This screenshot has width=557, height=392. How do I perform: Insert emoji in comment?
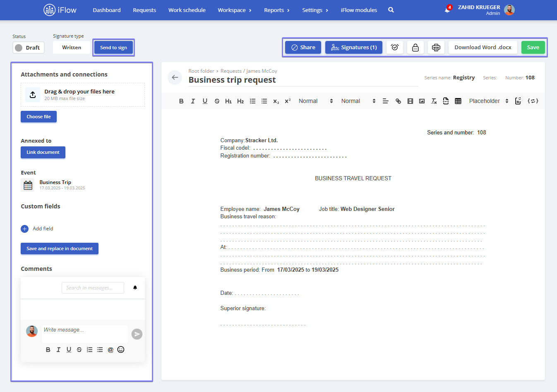pyautogui.click(x=121, y=349)
